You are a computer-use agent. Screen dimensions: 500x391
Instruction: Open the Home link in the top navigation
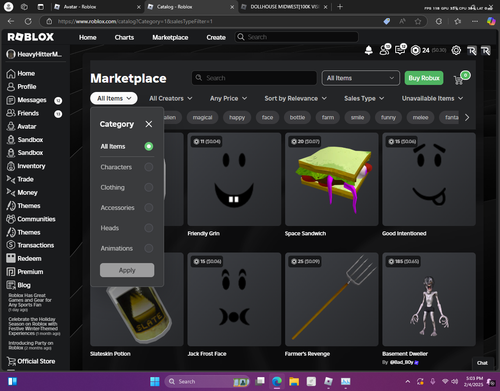pos(88,37)
